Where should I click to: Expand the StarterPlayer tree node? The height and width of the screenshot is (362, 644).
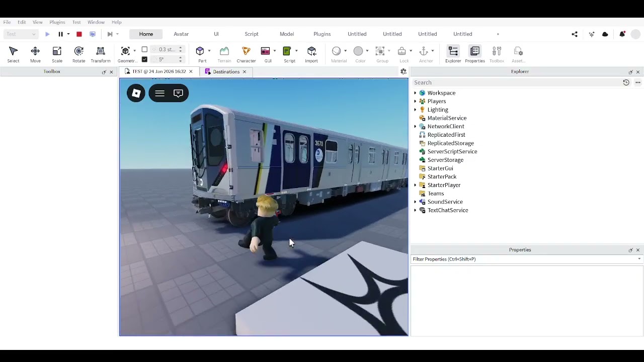[415, 185]
